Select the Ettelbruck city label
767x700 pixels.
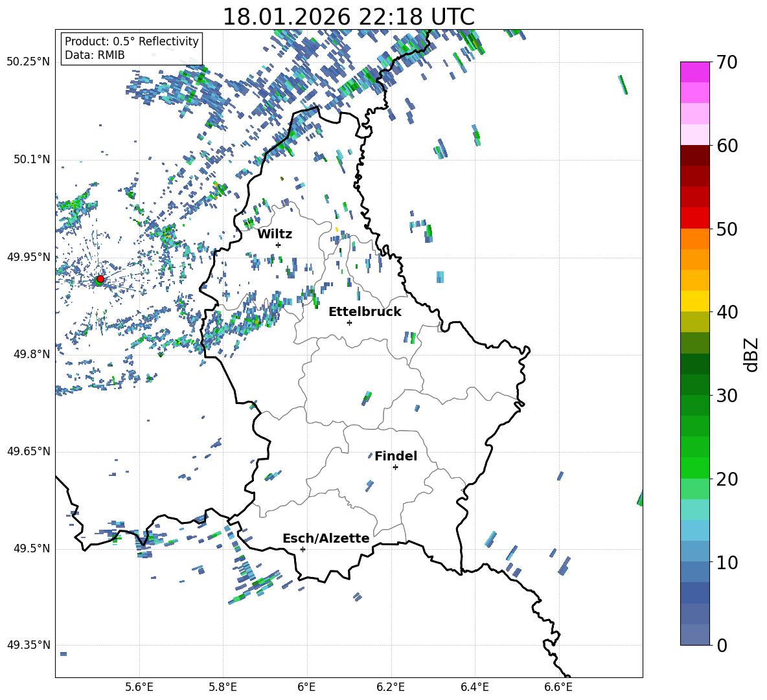pyautogui.click(x=365, y=311)
